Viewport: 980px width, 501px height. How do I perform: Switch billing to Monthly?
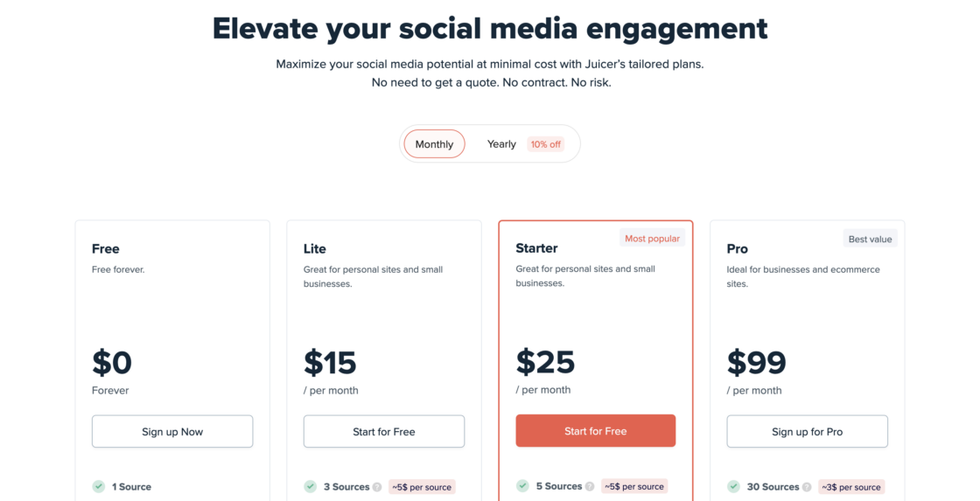point(434,144)
